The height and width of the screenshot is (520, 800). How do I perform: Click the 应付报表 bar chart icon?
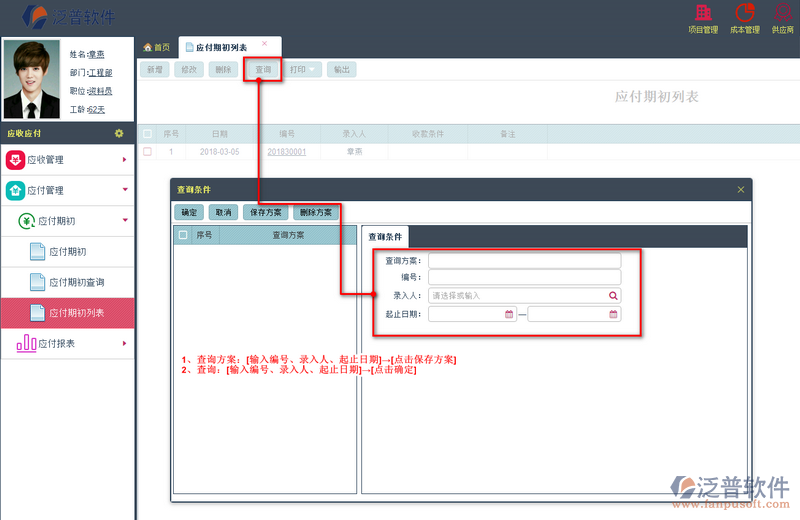(x=27, y=343)
